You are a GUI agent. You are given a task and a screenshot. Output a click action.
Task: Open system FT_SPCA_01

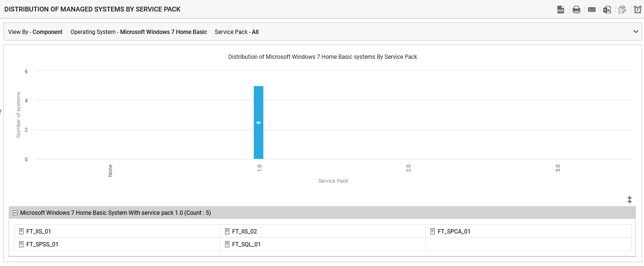tap(454, 232)
